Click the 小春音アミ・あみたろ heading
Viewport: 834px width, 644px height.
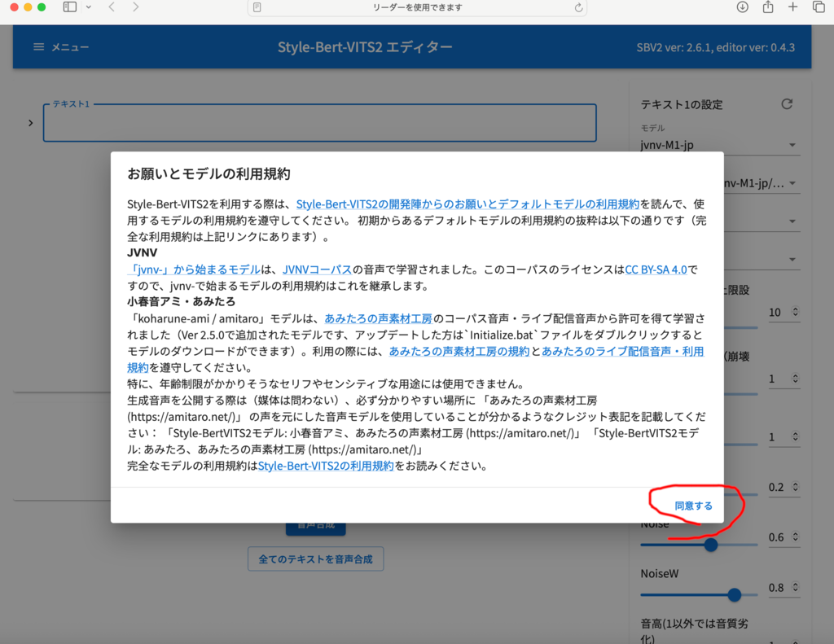(181, 302)
